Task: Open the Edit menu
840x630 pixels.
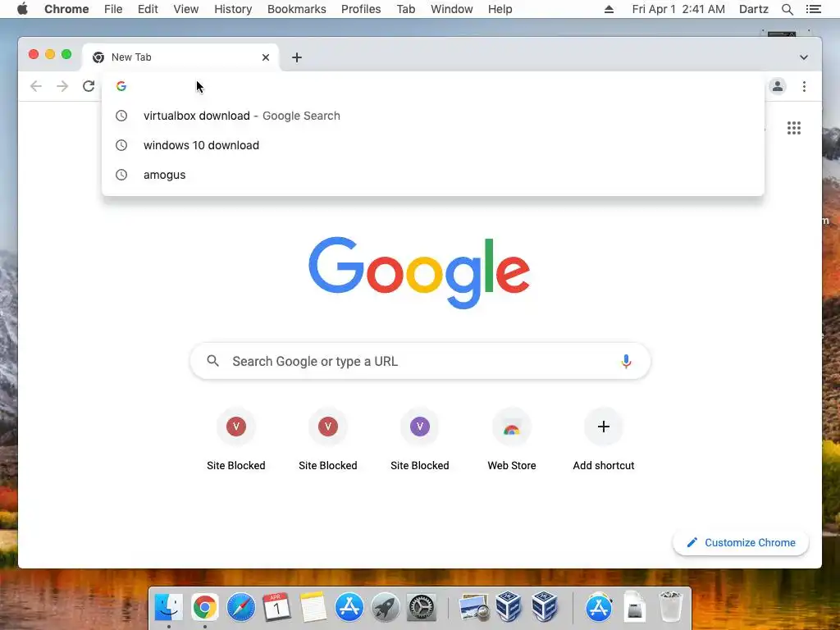Action: [148, 9]
